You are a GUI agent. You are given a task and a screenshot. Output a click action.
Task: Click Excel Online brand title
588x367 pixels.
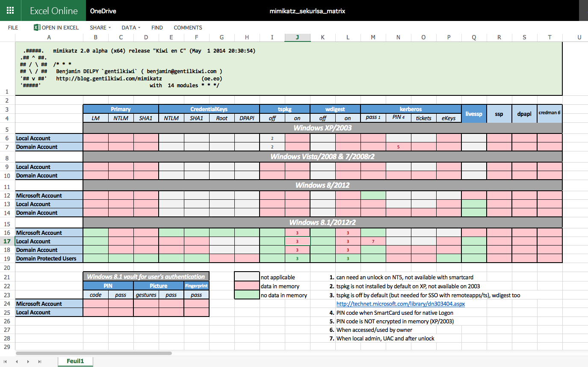[x=54, y=11]
